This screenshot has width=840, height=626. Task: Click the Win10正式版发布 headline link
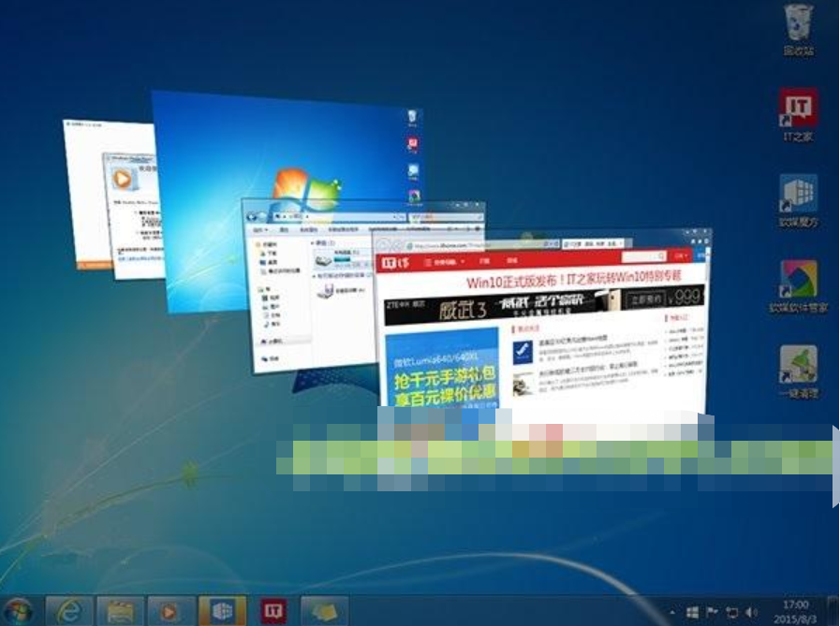click(574, 280)
